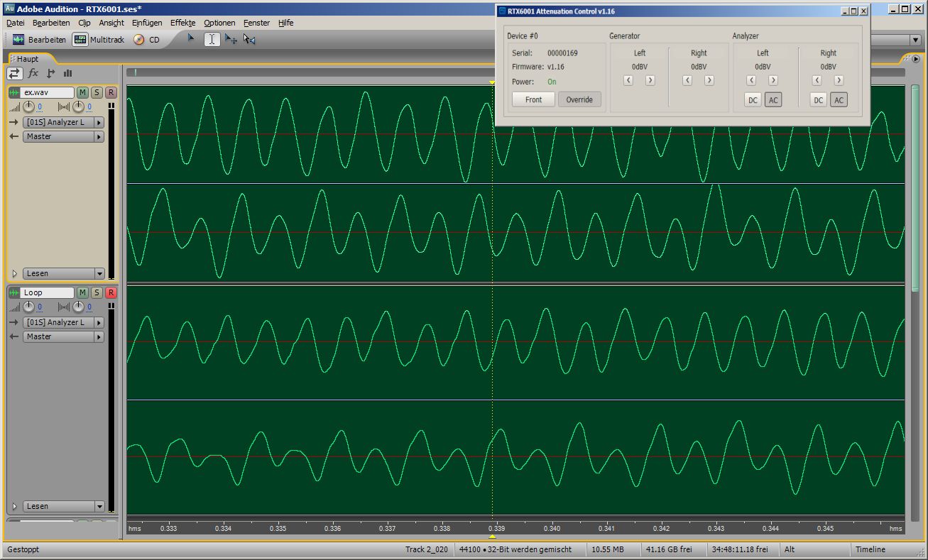
Task: Open the workspace dropdown at top right
Action: click(916, 40)
